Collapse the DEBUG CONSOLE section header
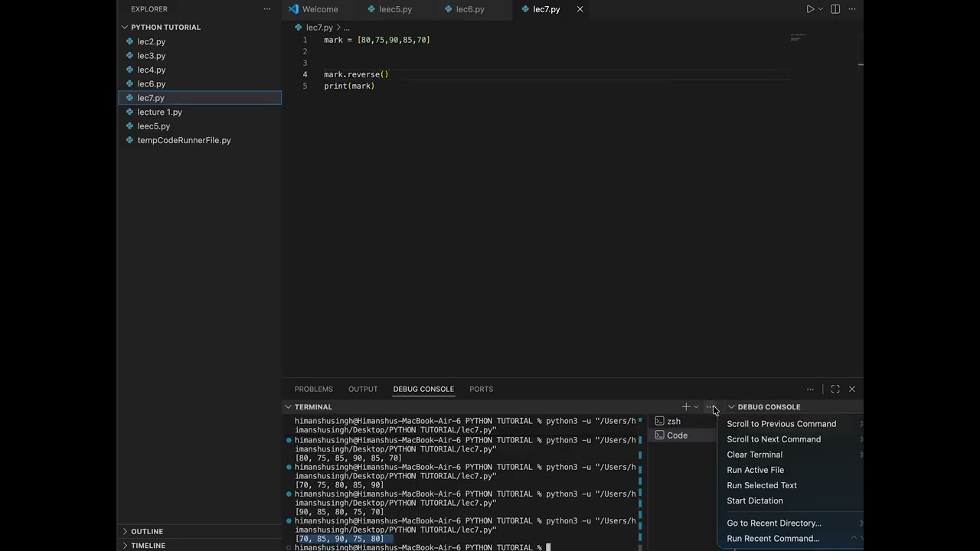The width and height of the screenshot is (980, 551). 769,407
